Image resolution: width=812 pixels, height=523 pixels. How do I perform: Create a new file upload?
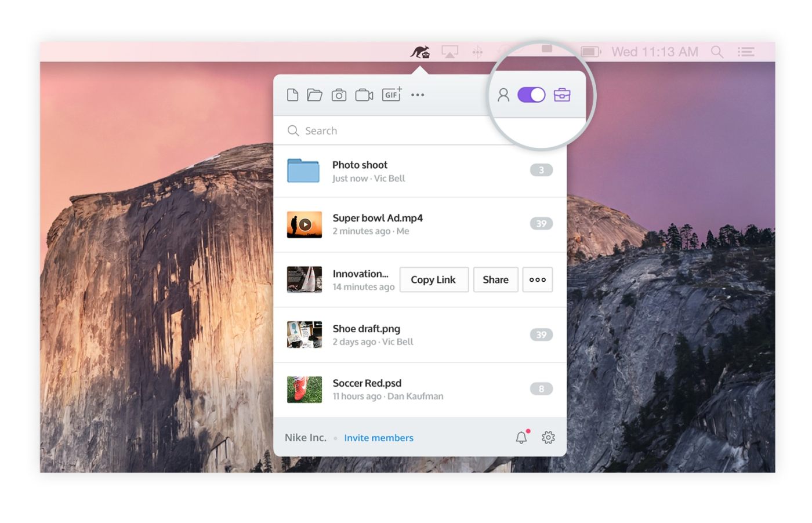click(292, 95)
